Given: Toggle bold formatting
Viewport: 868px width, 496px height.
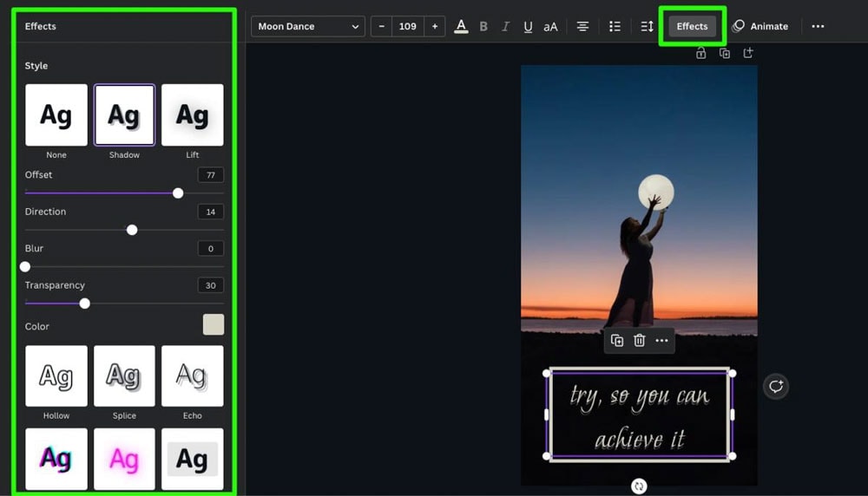Looking at the screenshot, I should [x=483, y=27].
